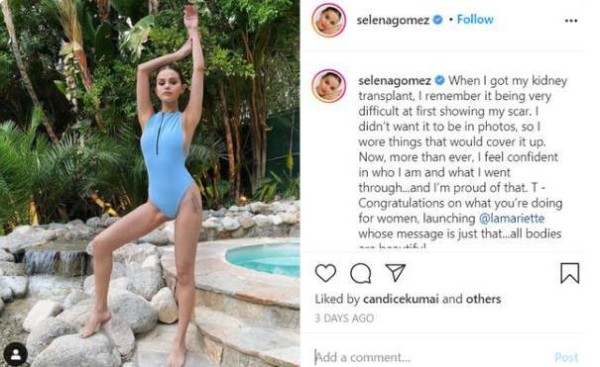Focus the Add a comment field
The image size is (600, 367).
coord(429,357)
